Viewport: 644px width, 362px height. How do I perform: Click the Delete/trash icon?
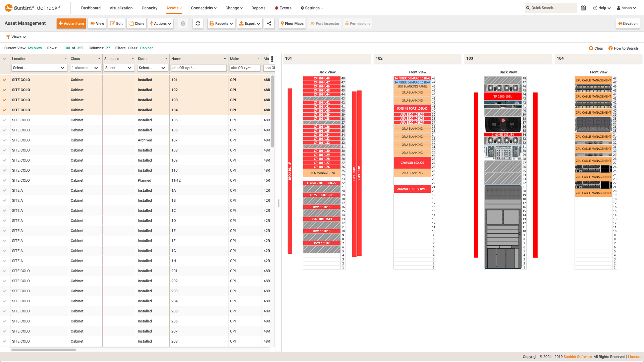(183, 23)
